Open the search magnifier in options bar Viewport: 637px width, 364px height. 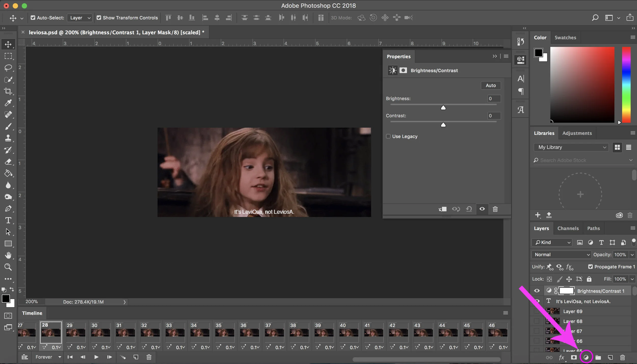(x=595, y=18)
